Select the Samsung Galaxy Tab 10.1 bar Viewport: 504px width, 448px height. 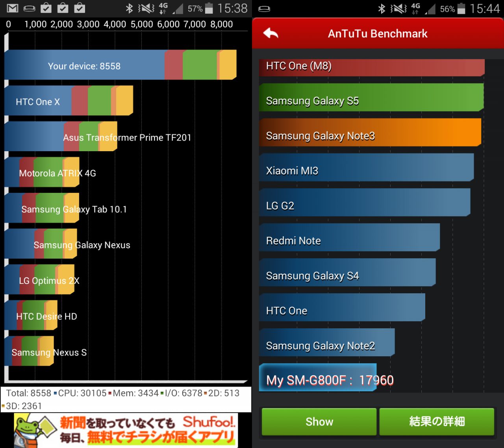tap(42, 208)
